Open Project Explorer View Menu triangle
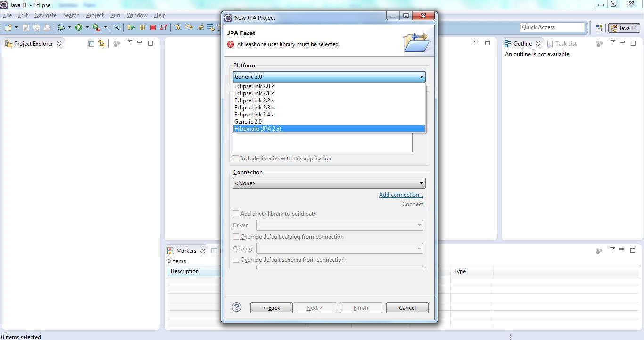This screenshot has height=340, width=644. (x=130, y=42)
